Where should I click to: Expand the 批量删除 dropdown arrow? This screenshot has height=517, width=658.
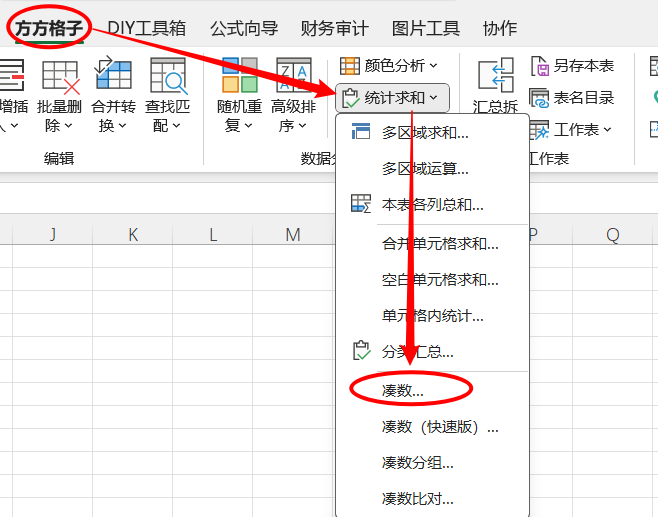[x=69, y=125]
